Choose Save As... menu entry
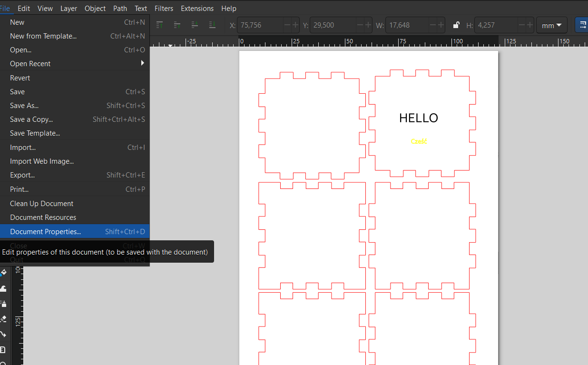Viewport: 588px width, 365px height. 75,105
